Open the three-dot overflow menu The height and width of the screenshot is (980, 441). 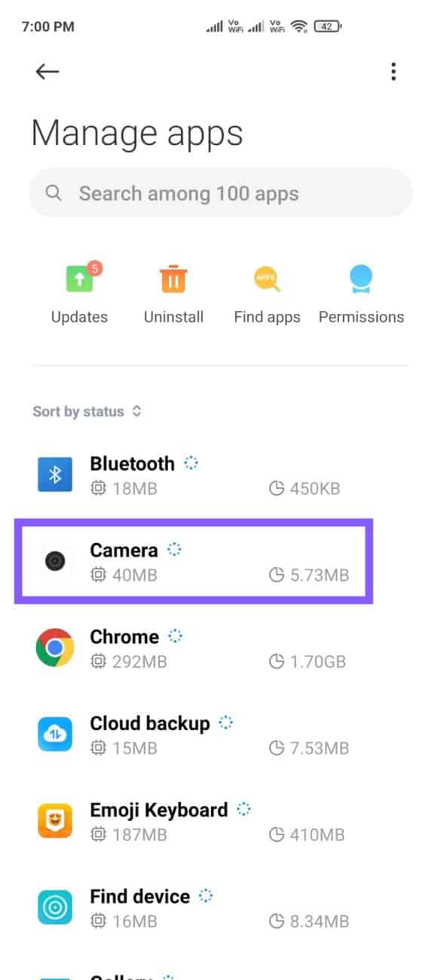pos(393,72)
